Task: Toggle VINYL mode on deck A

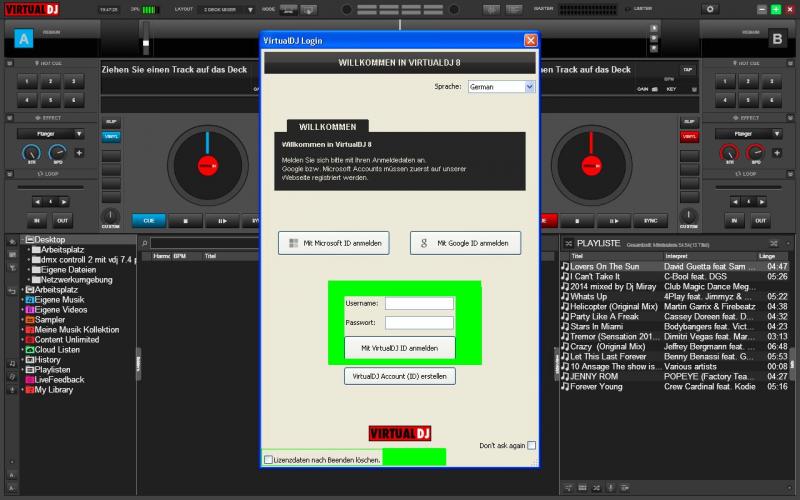Action: (111, 136)
